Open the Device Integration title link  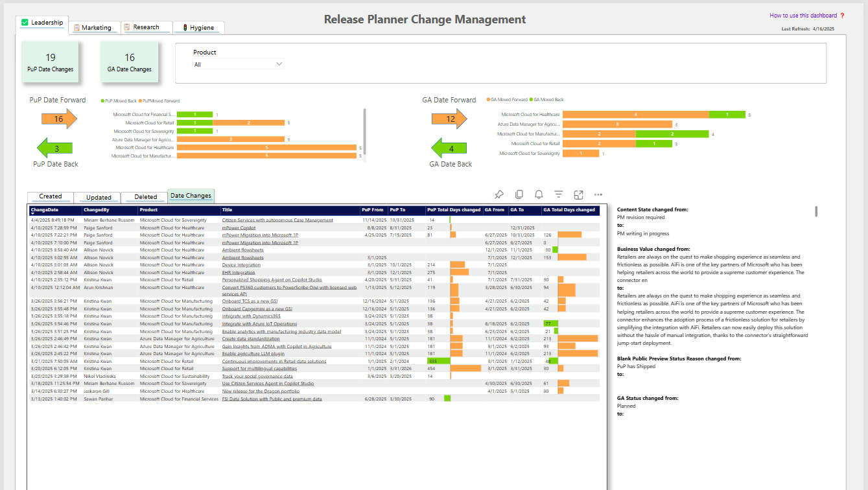[x=241, y=264]
